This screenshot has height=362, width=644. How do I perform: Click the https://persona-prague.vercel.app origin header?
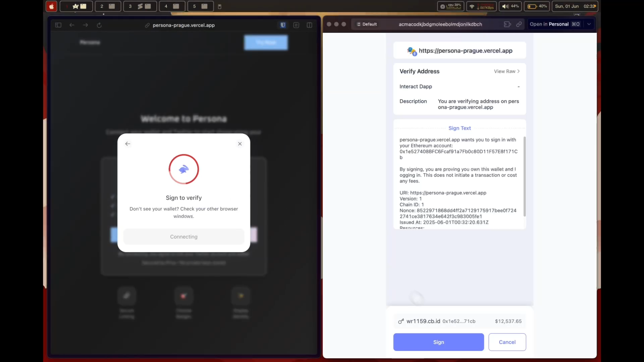(460, 51)
